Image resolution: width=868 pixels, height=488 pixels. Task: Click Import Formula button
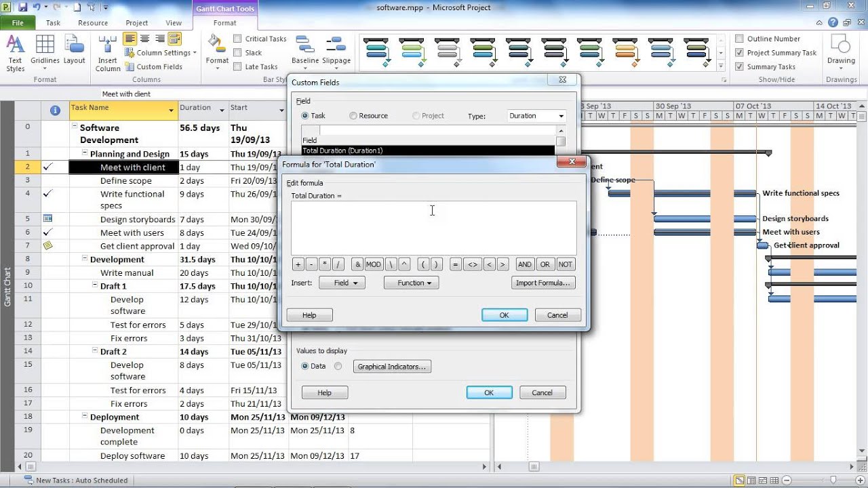pos(545,283)
